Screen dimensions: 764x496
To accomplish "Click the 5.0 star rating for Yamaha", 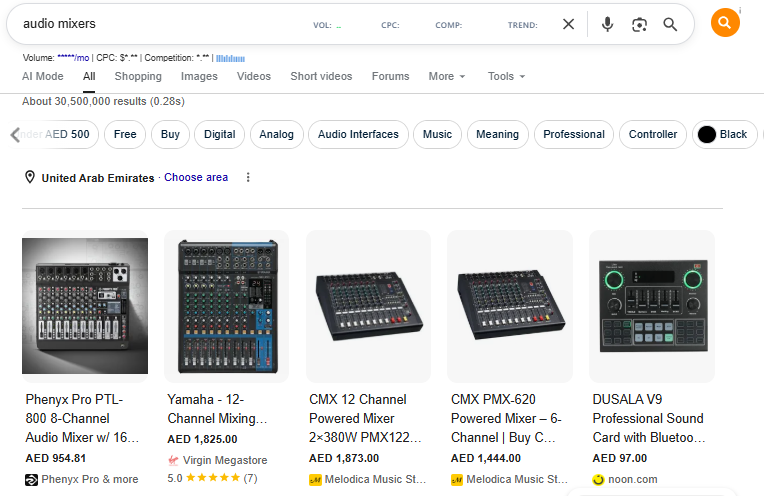I will pos(212,478).
